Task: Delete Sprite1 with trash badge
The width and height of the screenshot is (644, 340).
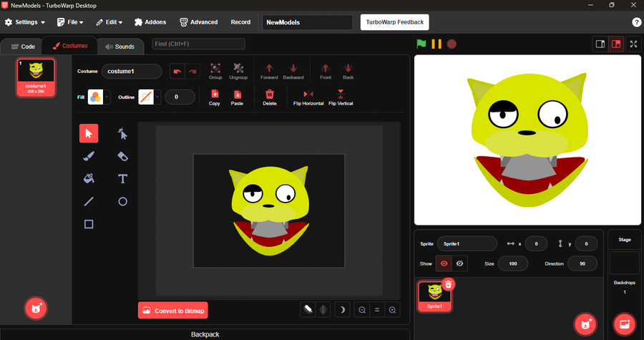Action: (x=449, y=283)
